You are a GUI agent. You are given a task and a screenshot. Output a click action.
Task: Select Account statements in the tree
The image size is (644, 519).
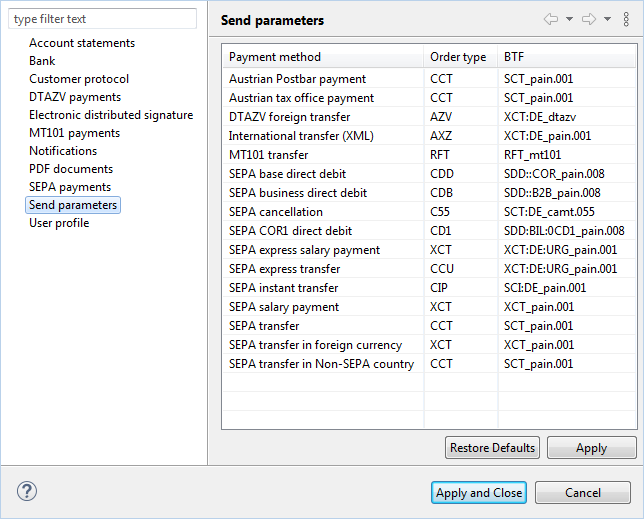[x=82, y=43]
